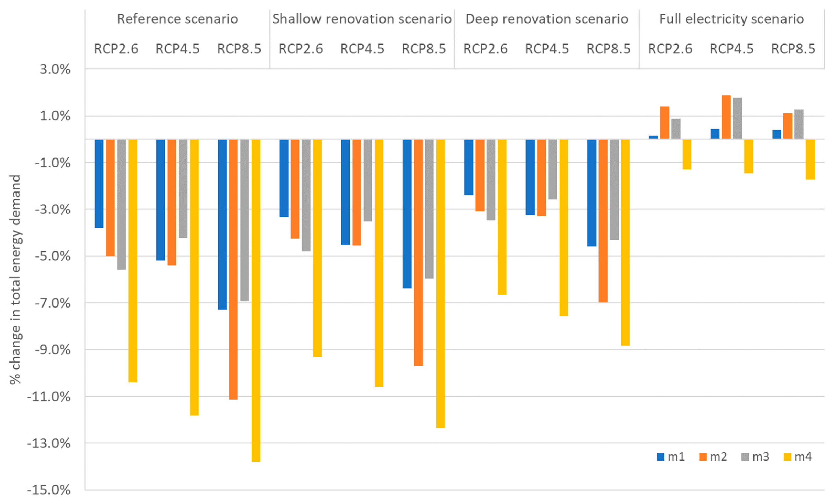Click the "Full electricity scenario" heading
The image size is (835, 504).
coord(731,19)
